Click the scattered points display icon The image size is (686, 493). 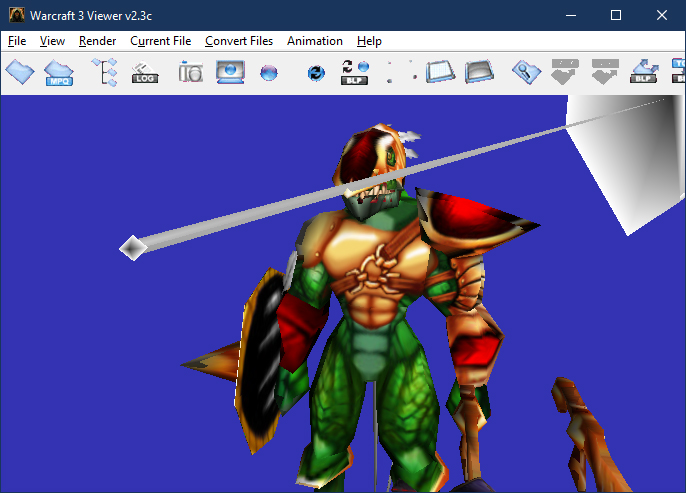tap(401, 72)
